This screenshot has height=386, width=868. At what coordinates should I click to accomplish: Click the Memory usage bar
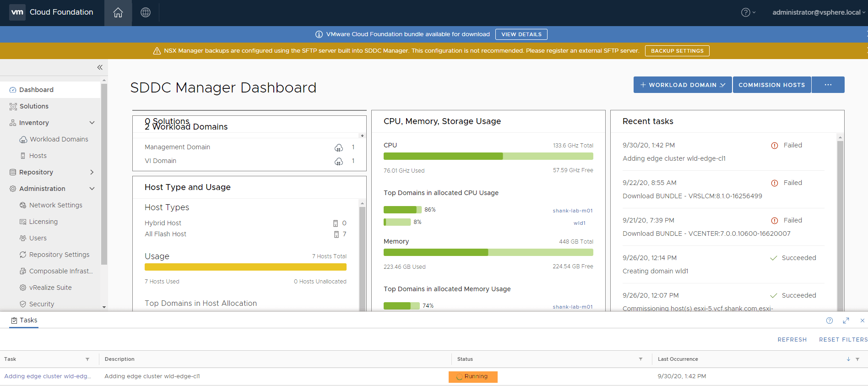488,252
